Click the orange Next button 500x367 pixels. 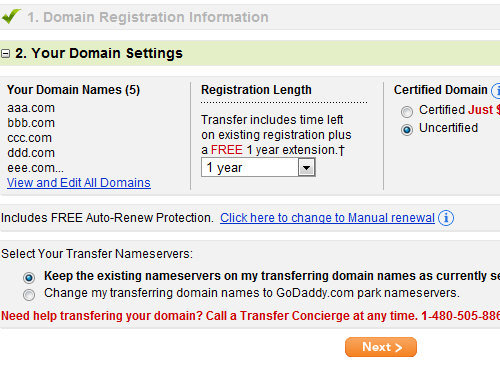(x=381, y=347)
